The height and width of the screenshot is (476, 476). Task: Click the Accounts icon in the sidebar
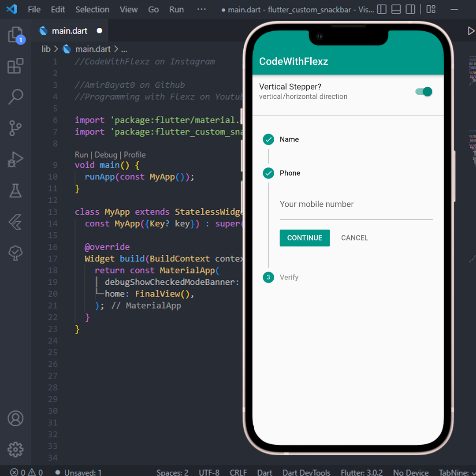[x=15, y=418]
